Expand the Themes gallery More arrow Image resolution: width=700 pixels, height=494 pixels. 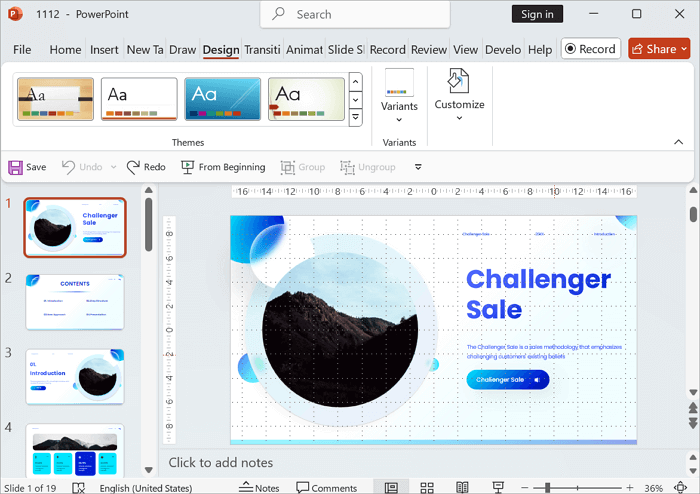point(355,117)
